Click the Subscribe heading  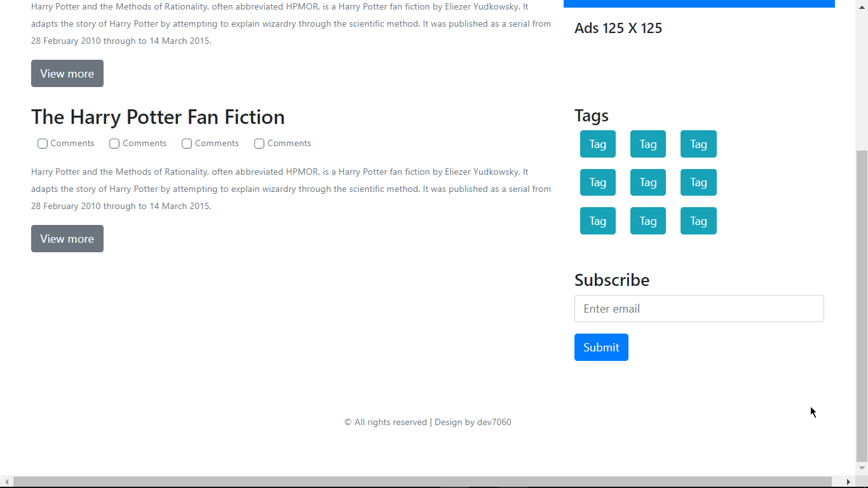pyautogui.click(x=612, y=280)
